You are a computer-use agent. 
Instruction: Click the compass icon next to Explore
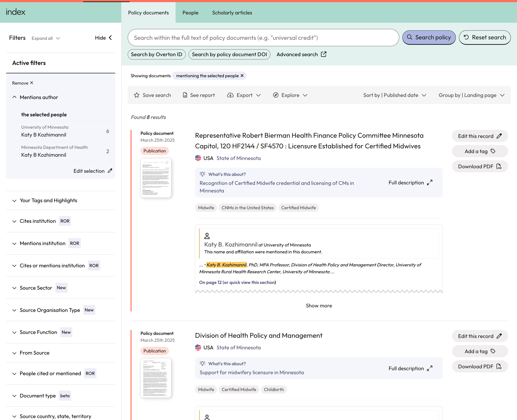(x=276, y=95)
